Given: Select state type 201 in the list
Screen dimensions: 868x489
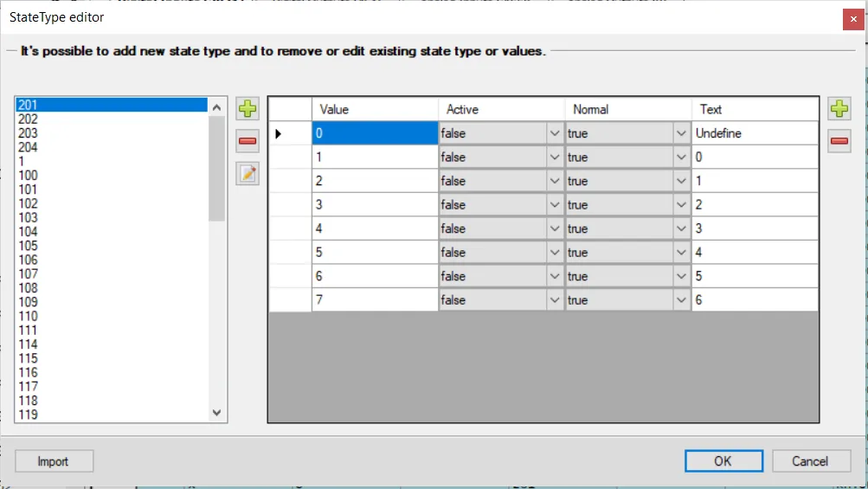Looking at the screenshot, I should click(x=112, y=105).
